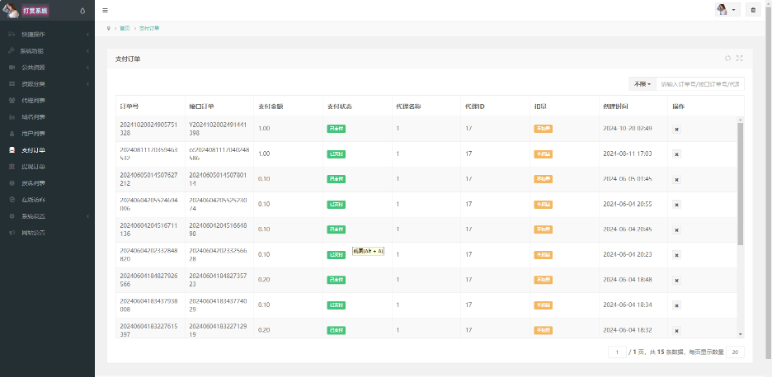775x377 pixels.
Task: Open the 不限 filter dropdown
Action: 642,84
